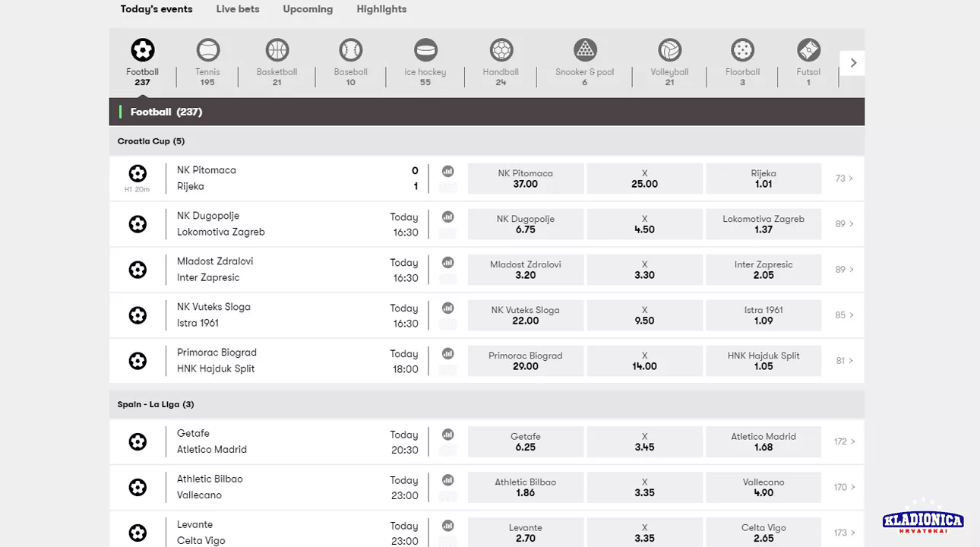Viewport: 980px width, 547px height.
Task: Select the Basketball sport icon
Action: click(277, 51)
